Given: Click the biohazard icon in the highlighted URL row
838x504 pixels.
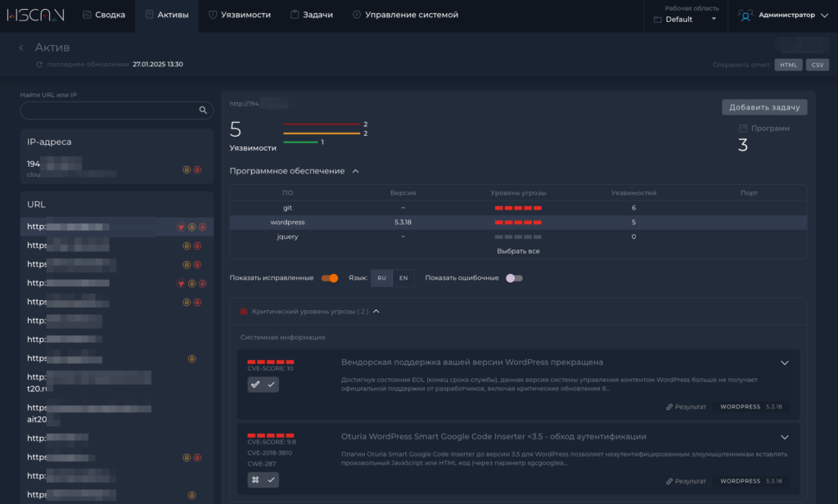Looking at the screenshot, I should (x=181, y=227).
